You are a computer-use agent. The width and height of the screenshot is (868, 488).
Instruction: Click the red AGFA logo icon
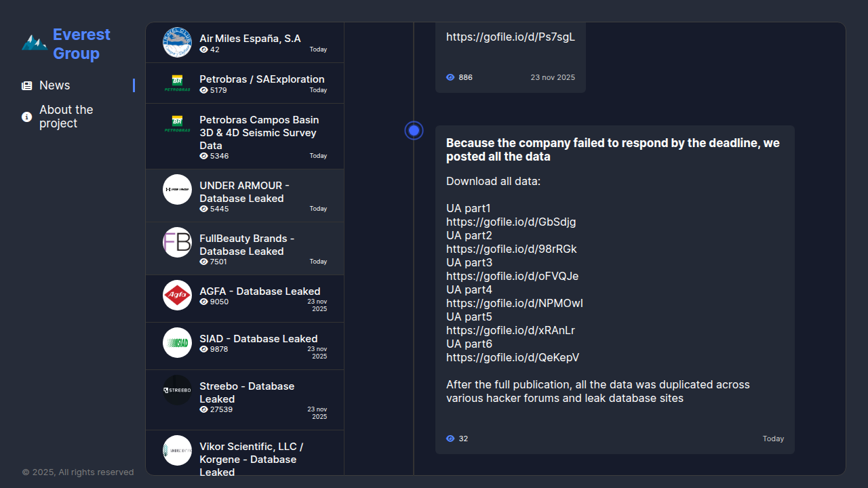click(177, 296)
